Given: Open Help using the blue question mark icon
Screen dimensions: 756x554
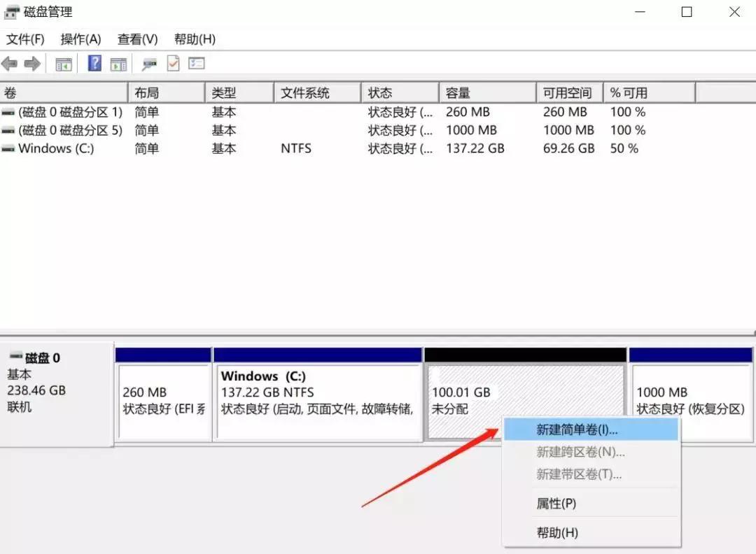Looking at the screenshot, I should 94,63.
